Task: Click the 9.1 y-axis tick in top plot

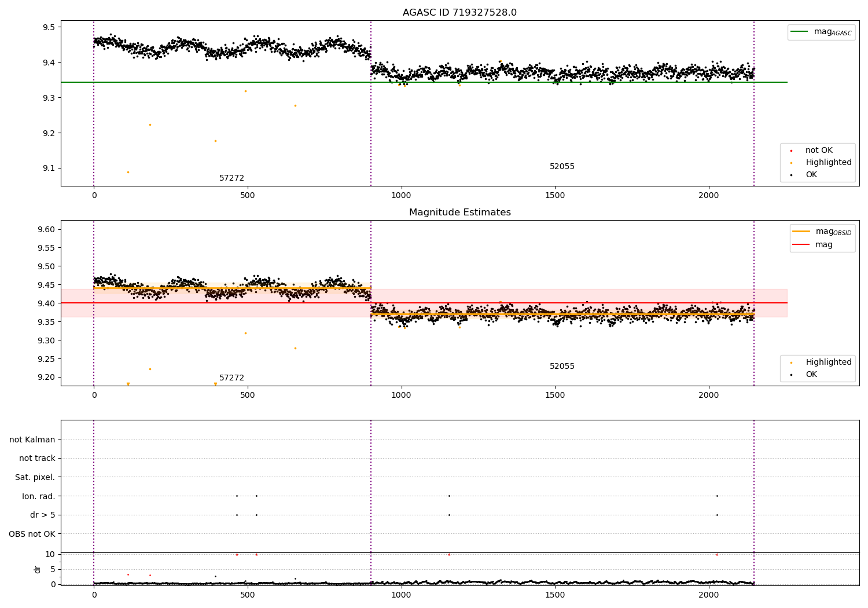Action: point(49,169)
